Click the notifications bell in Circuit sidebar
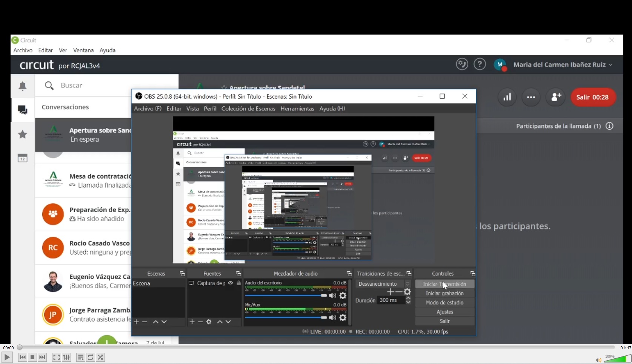The image size is (632, 364). (x=23, y=86)
